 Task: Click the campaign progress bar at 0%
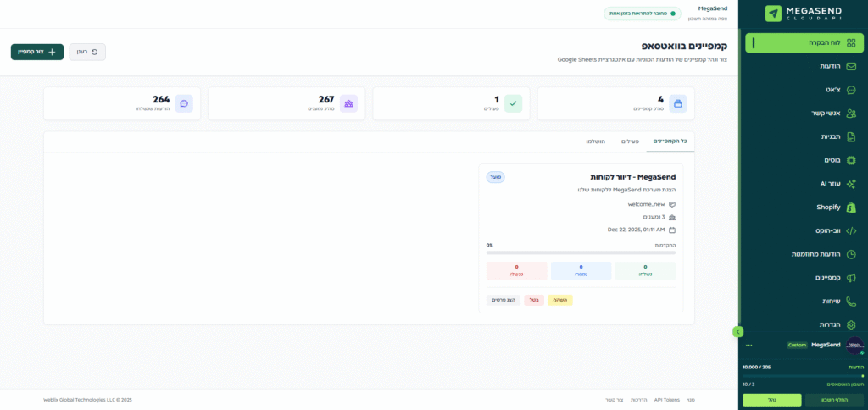point(581,252)
